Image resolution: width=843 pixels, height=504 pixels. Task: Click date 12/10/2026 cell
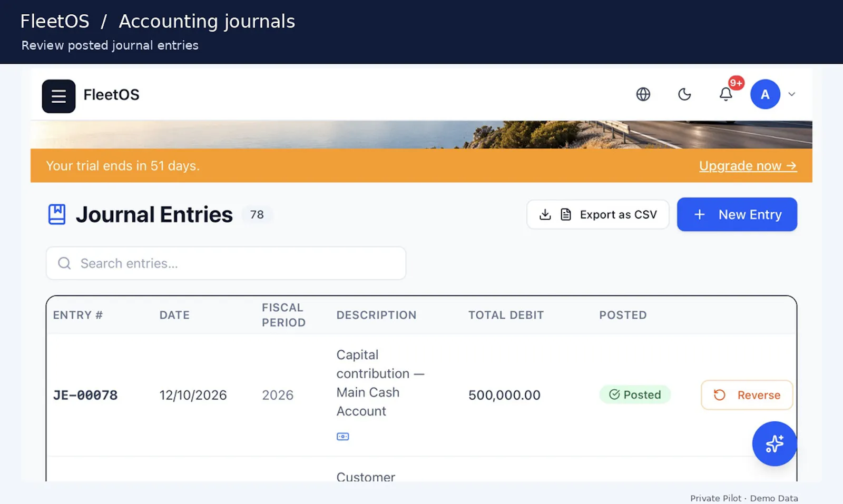pyautogui.click(x=193, y=395)
